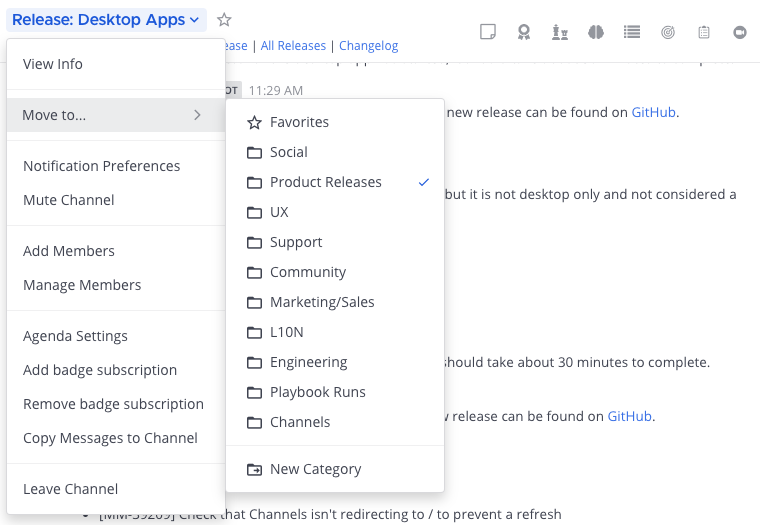Star the channel as favorite

pos(224,20)
